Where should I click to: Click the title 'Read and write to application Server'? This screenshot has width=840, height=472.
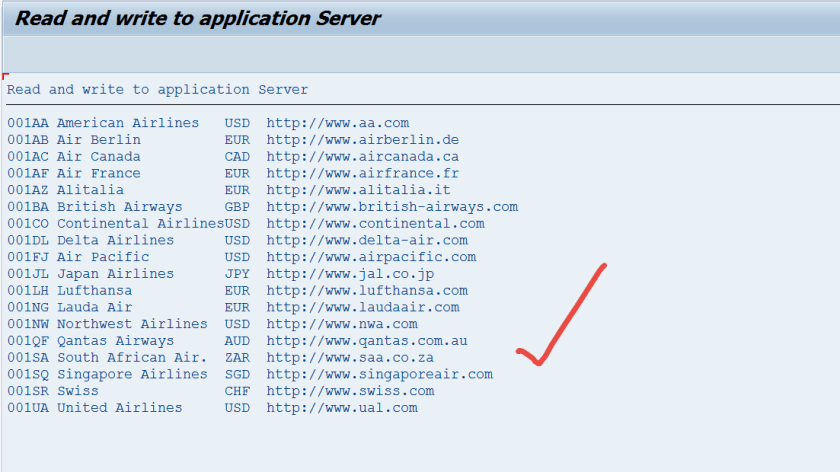pos(198,19)
